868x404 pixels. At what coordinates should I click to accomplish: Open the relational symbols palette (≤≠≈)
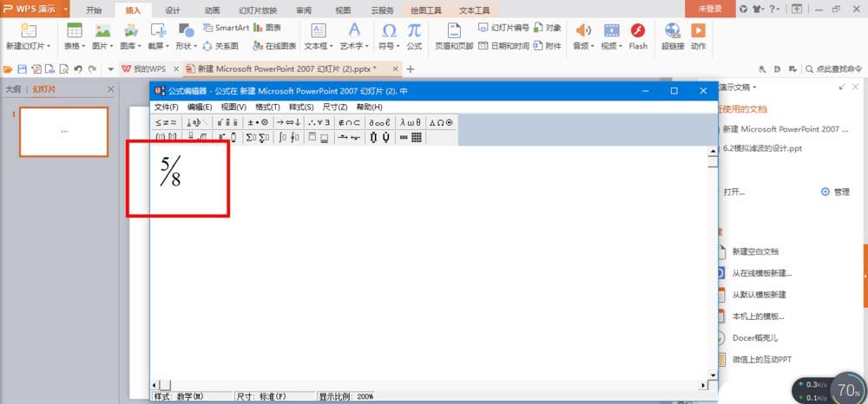(x=166, y=123)
